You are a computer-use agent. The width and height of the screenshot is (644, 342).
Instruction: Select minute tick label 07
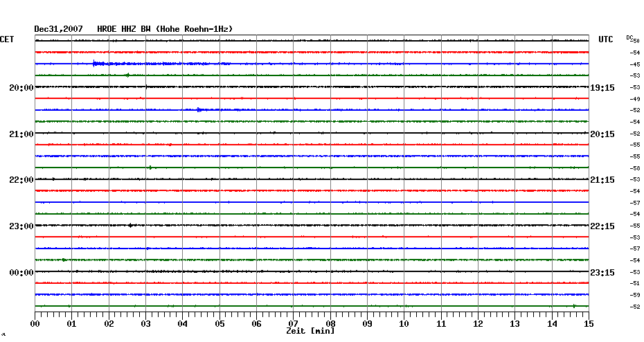(x=293, y=324)
